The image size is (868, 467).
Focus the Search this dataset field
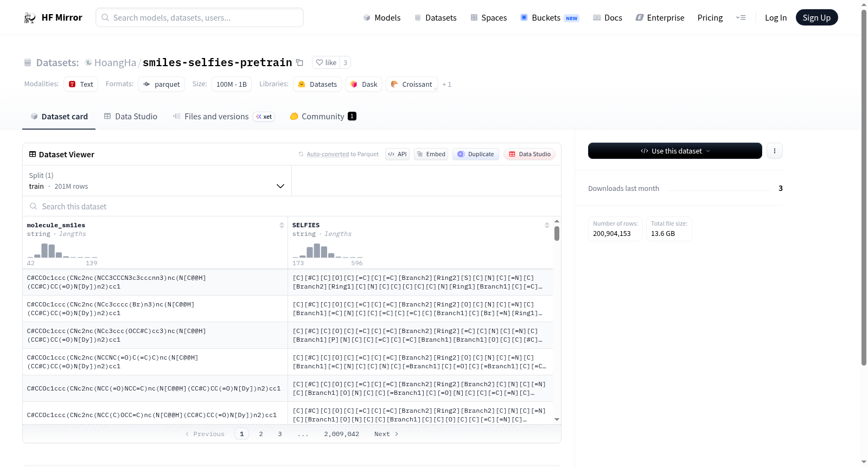coord(292,207)
